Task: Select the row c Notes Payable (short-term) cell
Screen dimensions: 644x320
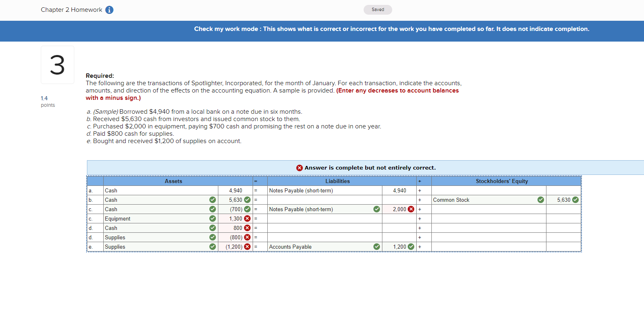Action: [325, 209]
